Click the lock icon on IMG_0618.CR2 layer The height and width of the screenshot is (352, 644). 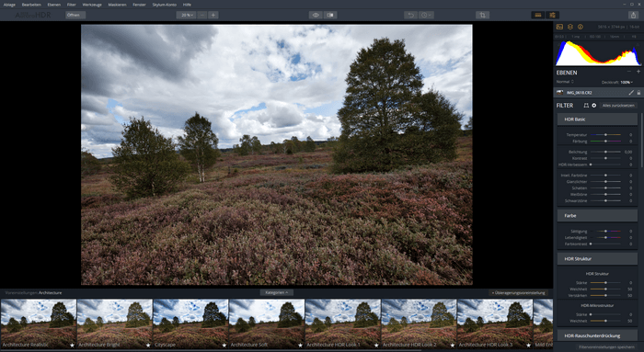tap(638, 93)
